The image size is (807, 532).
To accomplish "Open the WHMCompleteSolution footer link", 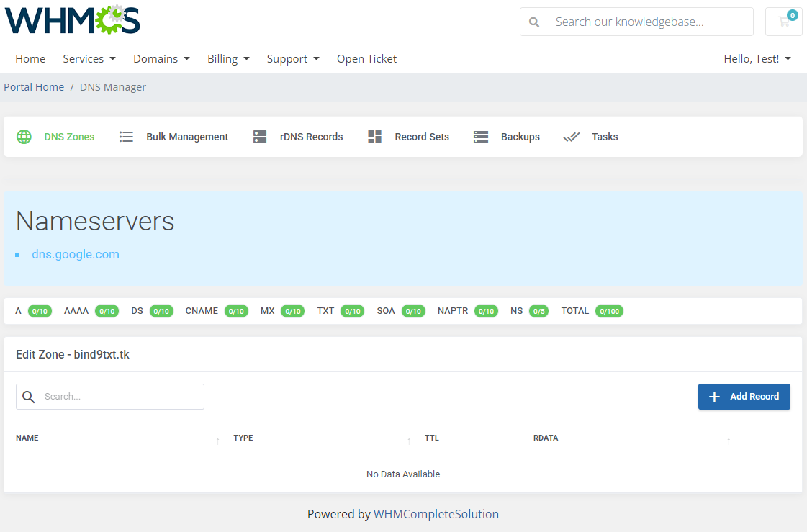I will pyautogui.click(x=436, y=514).
